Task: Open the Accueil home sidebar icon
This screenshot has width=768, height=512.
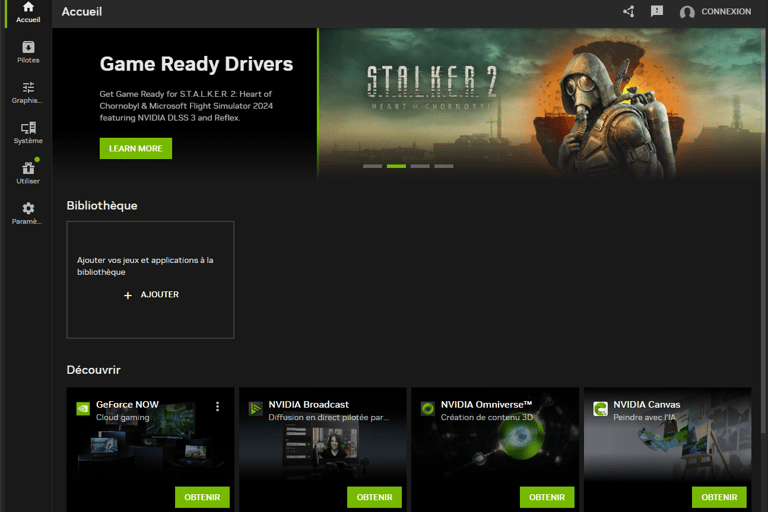Action: point(28,12)
